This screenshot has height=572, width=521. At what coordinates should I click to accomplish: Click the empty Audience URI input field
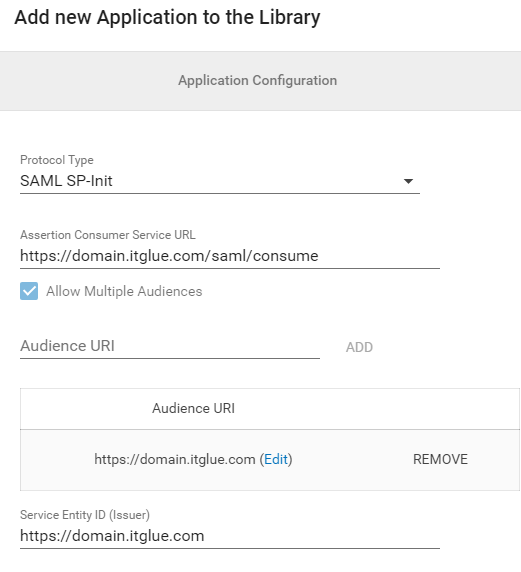click(x=170, y=346)
